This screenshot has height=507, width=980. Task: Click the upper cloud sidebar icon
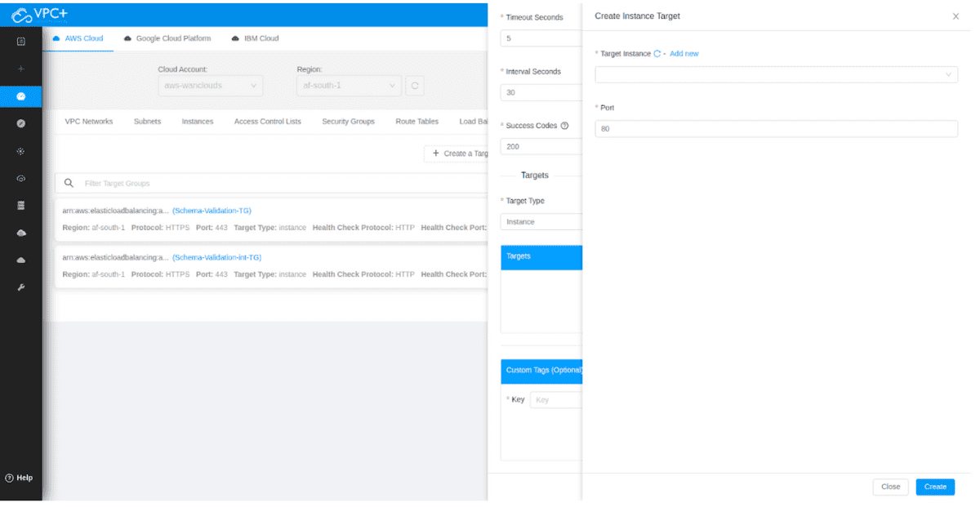[21, 233]
